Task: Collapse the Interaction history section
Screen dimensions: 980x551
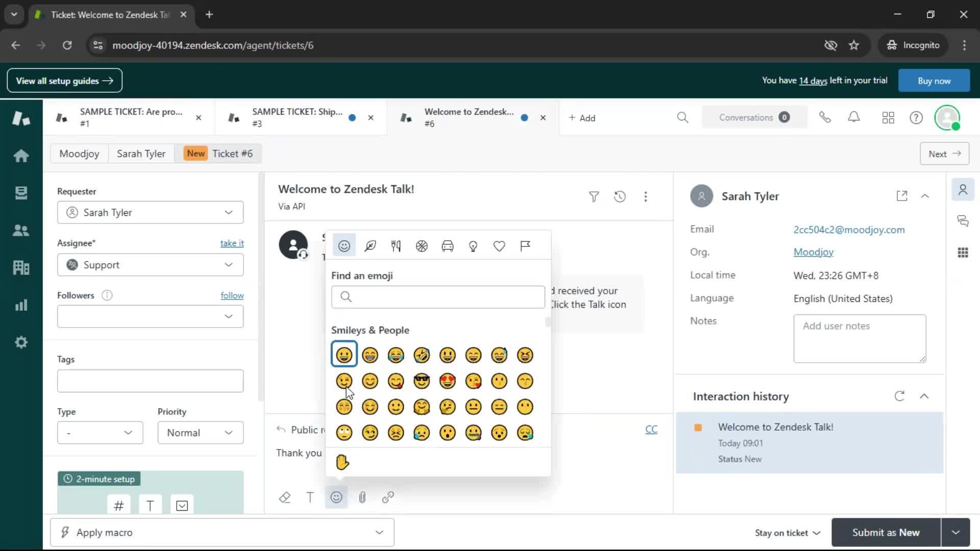Action: (x=924, y=396)
